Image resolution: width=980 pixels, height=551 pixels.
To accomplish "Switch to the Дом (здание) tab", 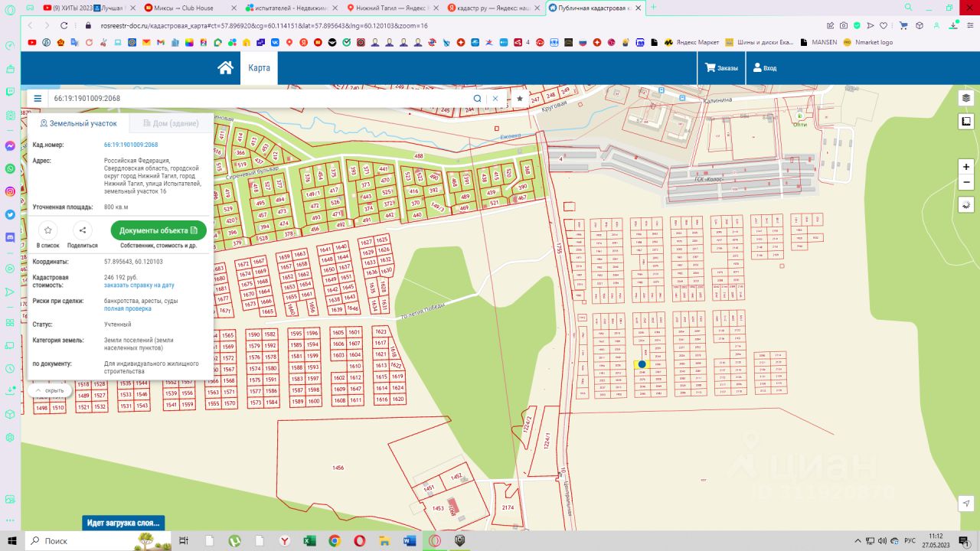I will pyautogui.click(x=170, y=123).
